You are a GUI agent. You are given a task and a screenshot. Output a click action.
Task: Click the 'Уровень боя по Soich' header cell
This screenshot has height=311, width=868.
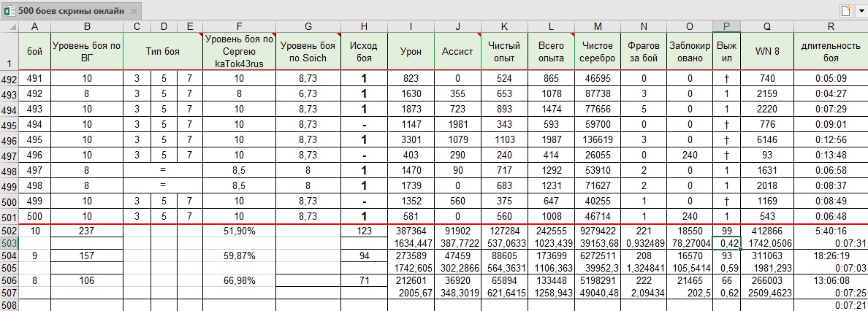pos(308,53)
